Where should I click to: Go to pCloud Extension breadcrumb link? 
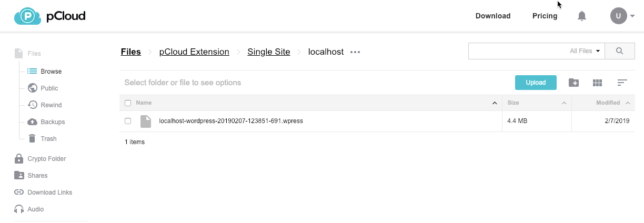(194, 52)
